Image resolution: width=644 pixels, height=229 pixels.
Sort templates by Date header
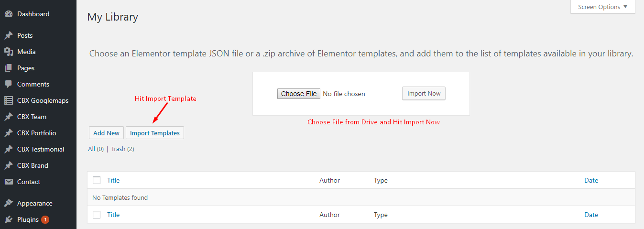(x=591, y=180)
